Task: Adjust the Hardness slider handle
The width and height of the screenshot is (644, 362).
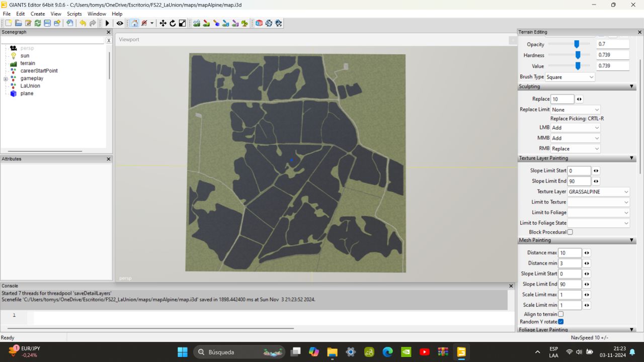Action: coord(578,55)
